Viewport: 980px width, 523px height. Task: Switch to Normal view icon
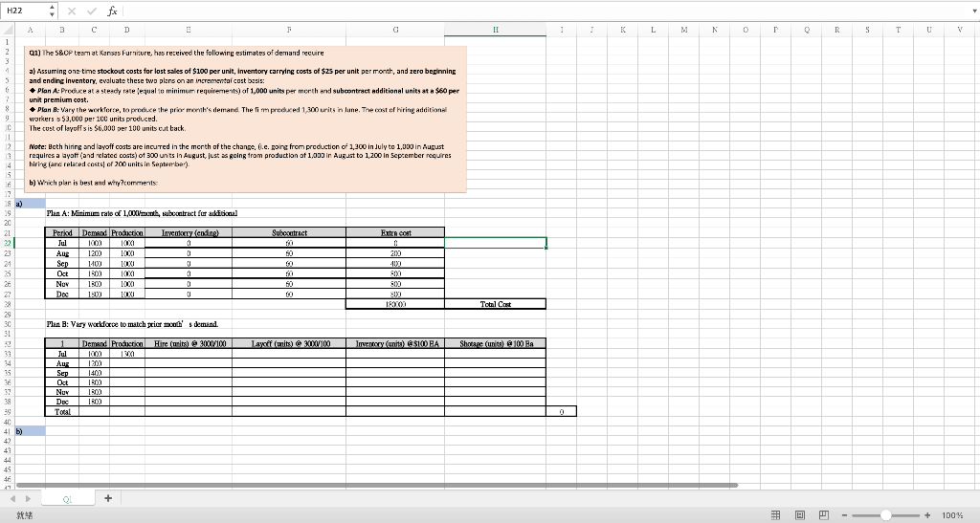(775, 515)
